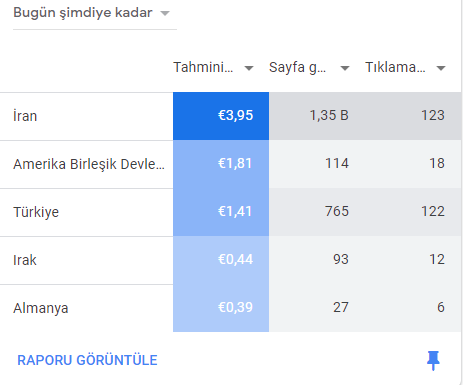The image size is (463, 385).
Task: Click the Tahmini column header label
Action: pos(203,67)
